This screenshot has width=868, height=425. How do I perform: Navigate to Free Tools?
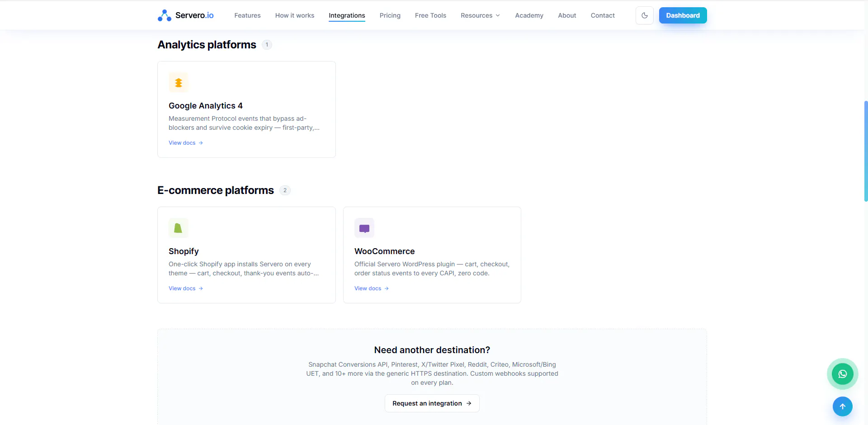click(x=430, y=15)
